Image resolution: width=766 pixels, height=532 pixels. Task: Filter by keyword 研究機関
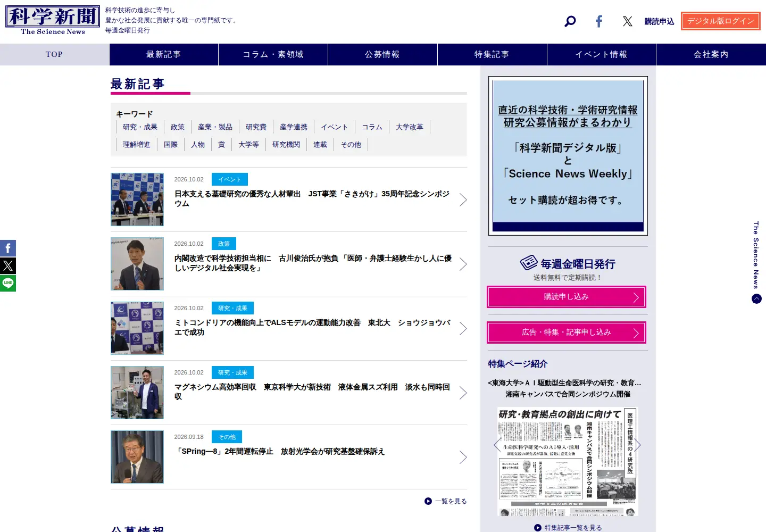[x=286, y=145]
